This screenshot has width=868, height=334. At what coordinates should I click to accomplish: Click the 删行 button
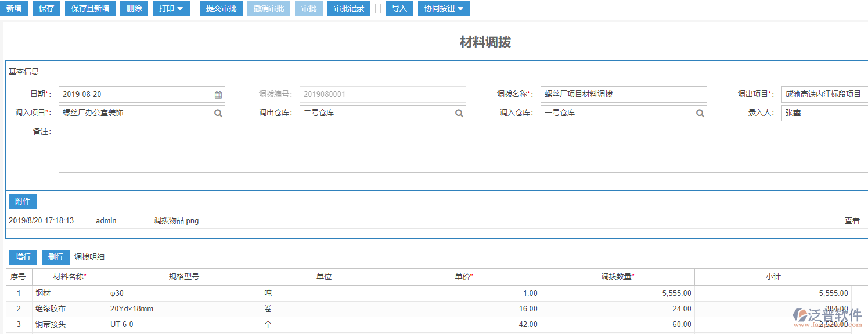[55, 257]
